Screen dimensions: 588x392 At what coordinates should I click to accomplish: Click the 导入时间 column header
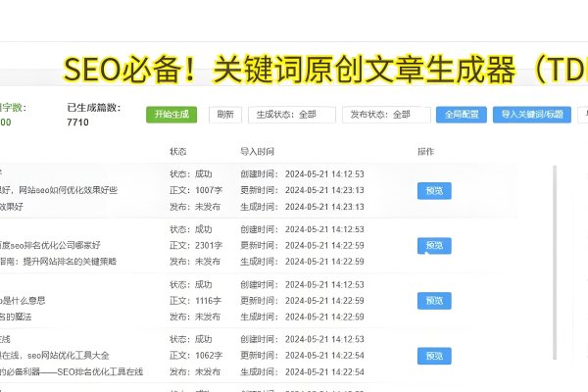click(257, 152)
